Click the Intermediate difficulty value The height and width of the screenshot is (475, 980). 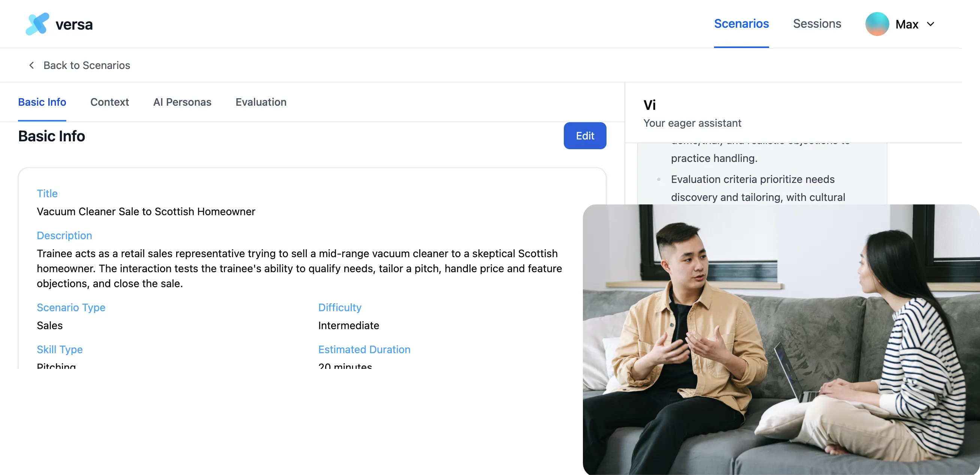click(348, 325)
